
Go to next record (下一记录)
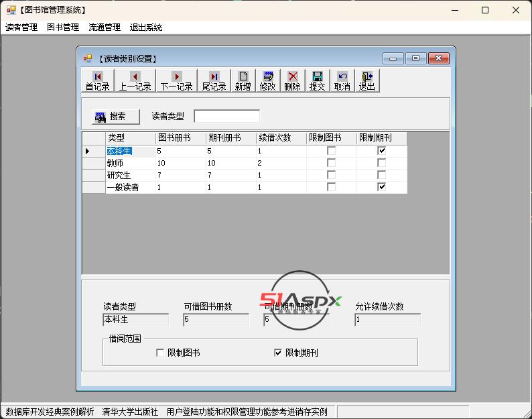click(176, 81)
